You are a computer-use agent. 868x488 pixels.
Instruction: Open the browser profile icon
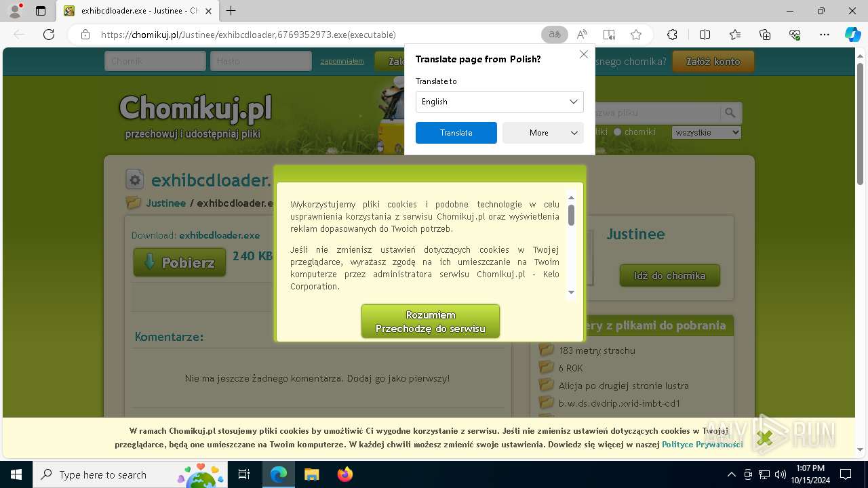tap(15, 11)
